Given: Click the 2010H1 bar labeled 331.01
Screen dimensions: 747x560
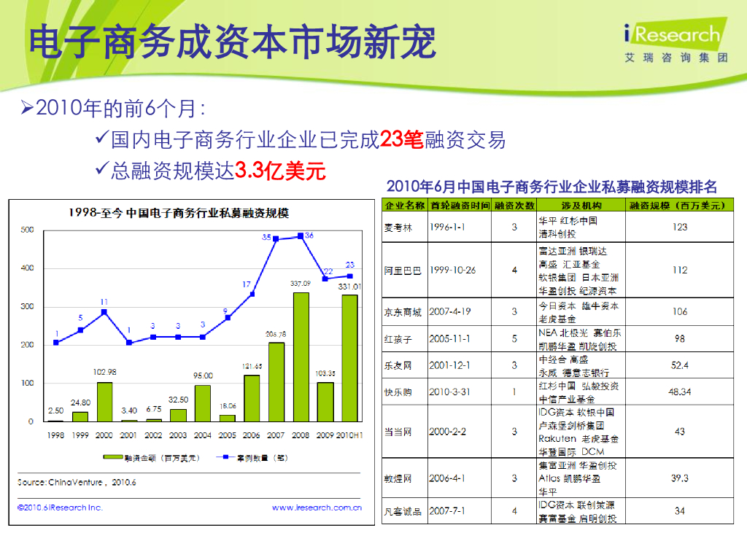Looking at the screenshot, I should (x=349, y=358).
